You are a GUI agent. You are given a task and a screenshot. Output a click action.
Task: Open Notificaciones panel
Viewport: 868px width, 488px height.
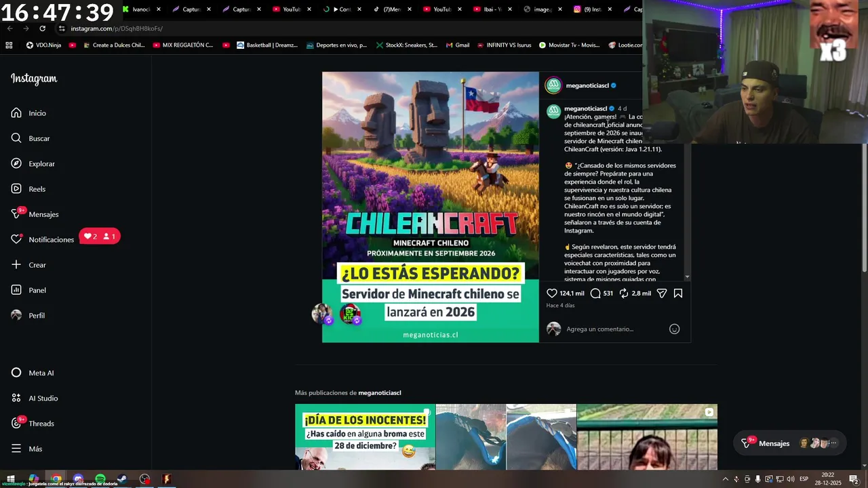[x=42, y=240]
